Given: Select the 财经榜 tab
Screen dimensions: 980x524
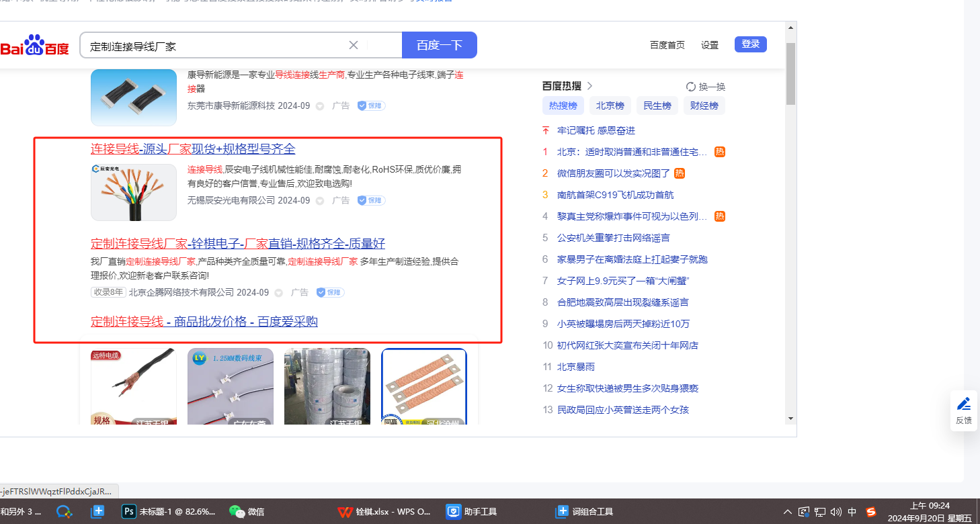Looking at the screenshot, I should [704, 105].
